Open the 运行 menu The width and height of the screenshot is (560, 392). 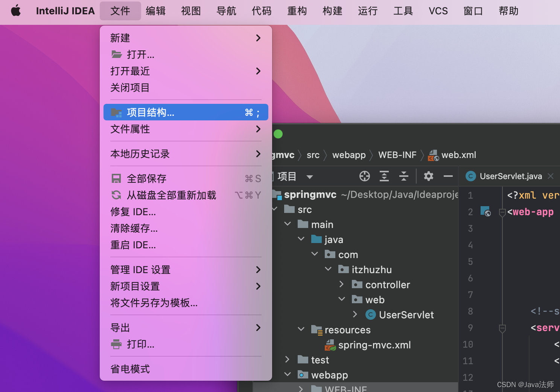pyautogui.click(x=368, y=11)
